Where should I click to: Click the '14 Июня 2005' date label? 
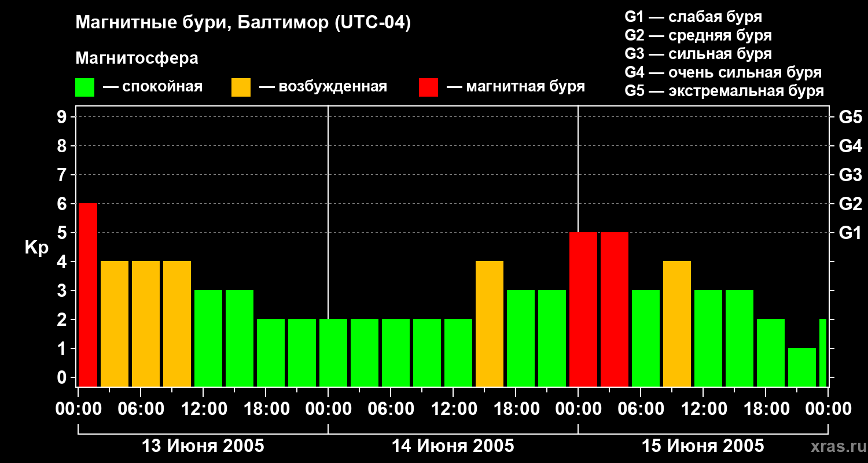click(453, 446)
